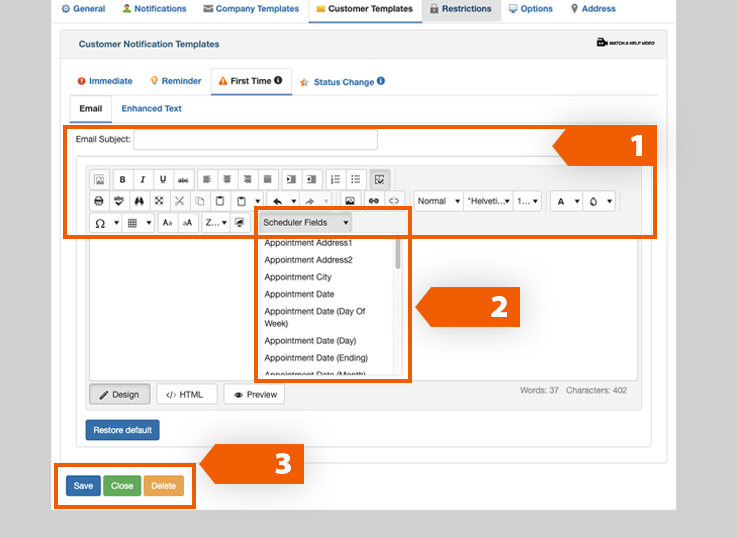
Task: Toggle bold formatting in editor toolbar
Action: tap(123, 180)
